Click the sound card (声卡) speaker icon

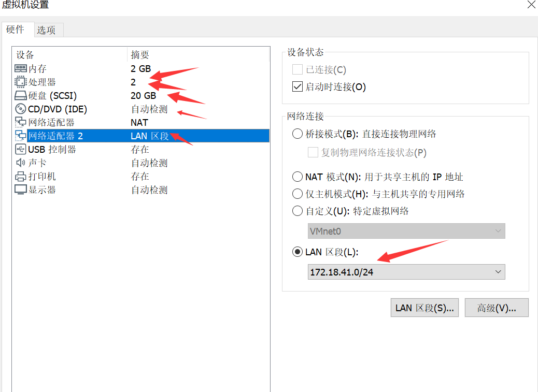pos(21,163)
